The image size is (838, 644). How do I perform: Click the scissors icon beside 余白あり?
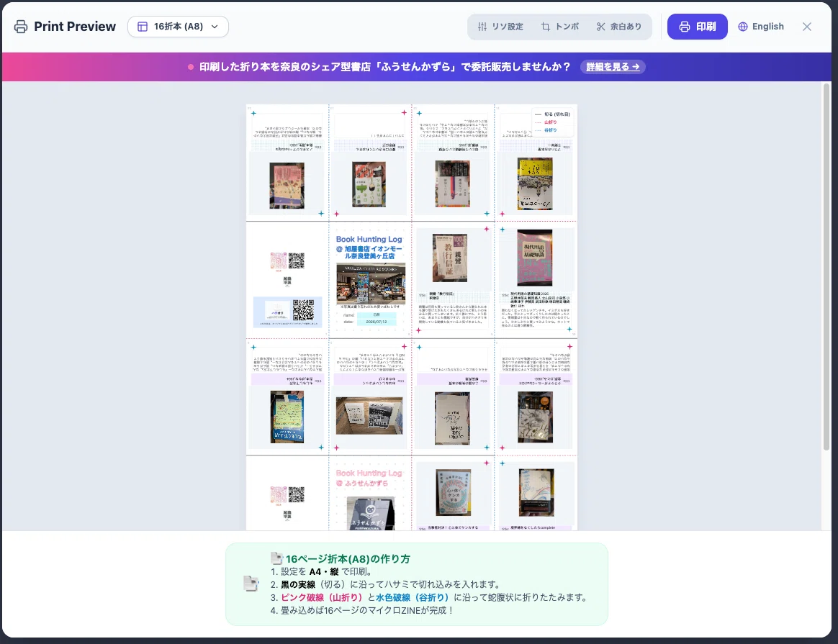click(601, 27)
